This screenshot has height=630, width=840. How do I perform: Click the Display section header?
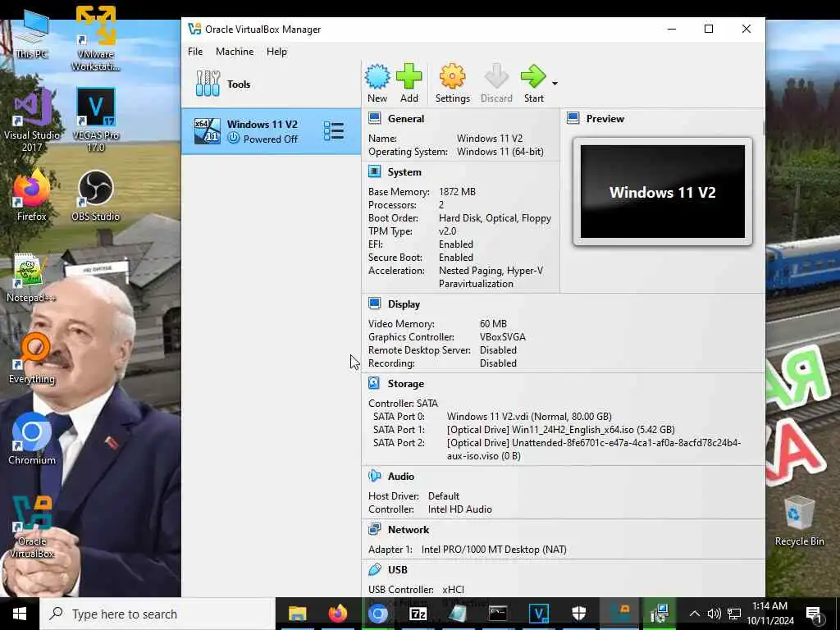(404, 304)
